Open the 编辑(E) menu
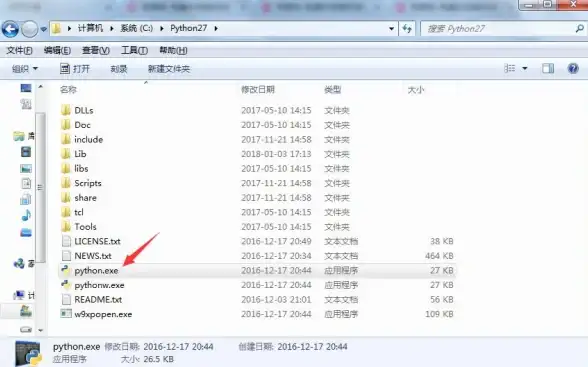Image resolution: width=588 pixels, height=367 pixels. 57,50
